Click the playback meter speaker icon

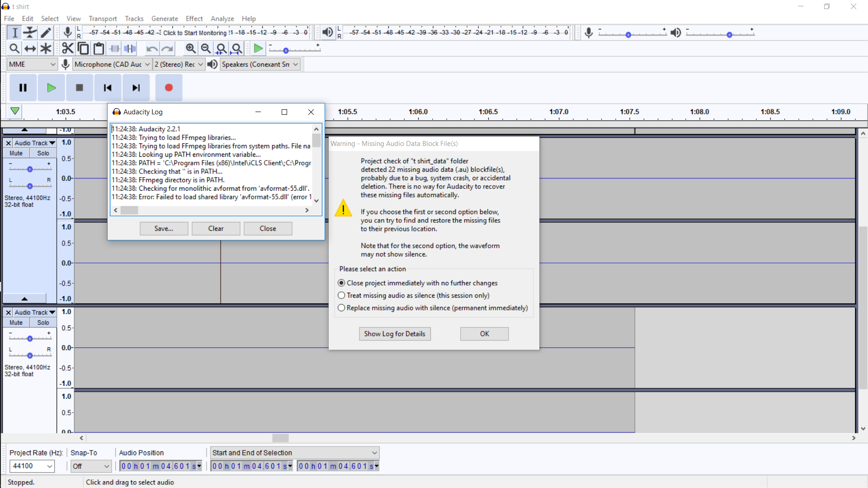327,33
